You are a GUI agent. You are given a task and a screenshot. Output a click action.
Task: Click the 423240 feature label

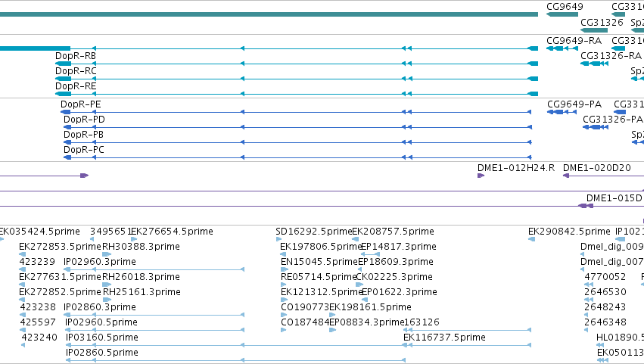pyautogui.click(x=39, y=338)
